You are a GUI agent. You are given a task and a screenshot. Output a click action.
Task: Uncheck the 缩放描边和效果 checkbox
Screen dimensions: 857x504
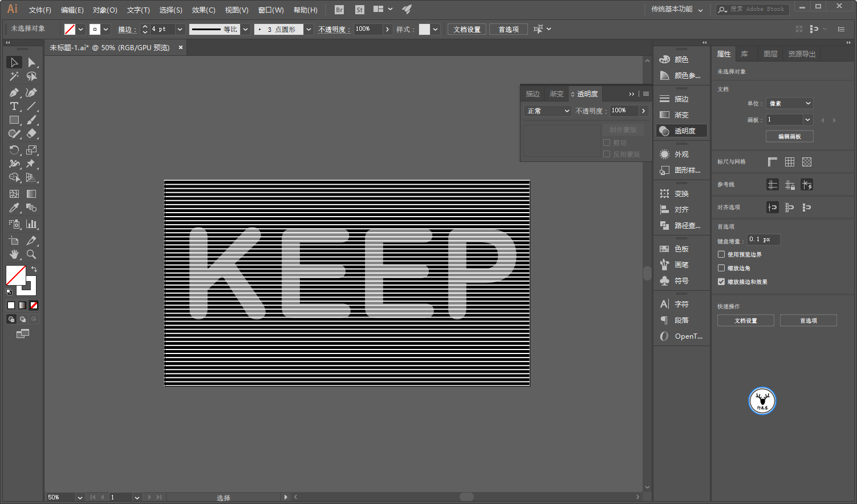tap(721, 282)
